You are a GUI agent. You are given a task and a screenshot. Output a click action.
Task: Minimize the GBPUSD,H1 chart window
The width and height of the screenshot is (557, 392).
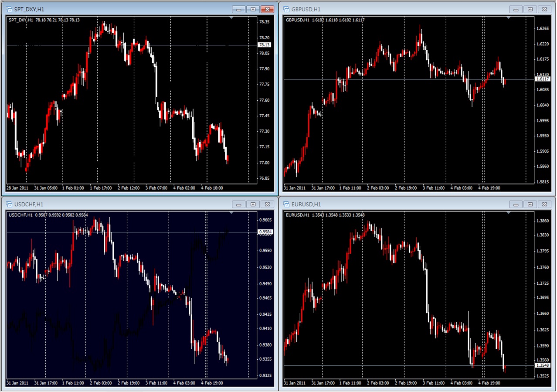pyautogui.click(x=516, y=9)
